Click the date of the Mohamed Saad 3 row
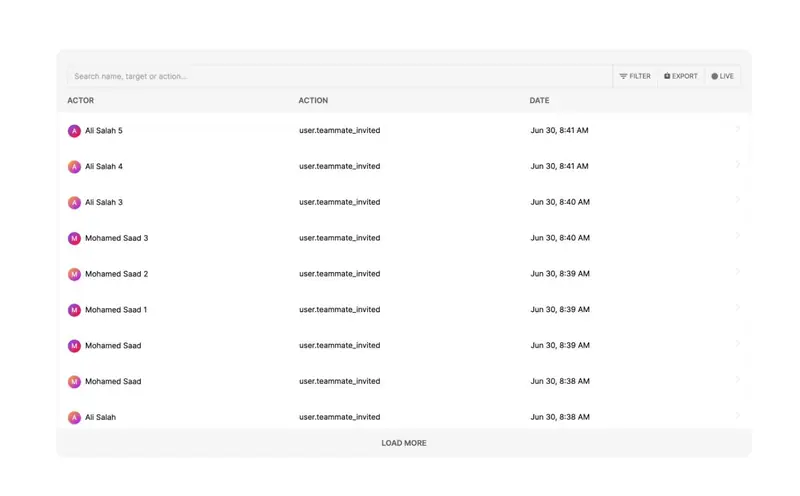The width and height of the screenshot is (800, 496). click(560, 238)
